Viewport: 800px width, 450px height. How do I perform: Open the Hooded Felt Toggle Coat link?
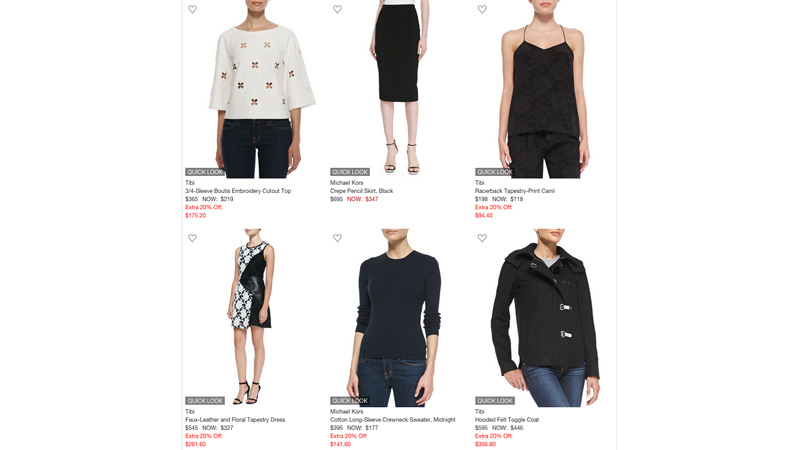tap(507, 419)
